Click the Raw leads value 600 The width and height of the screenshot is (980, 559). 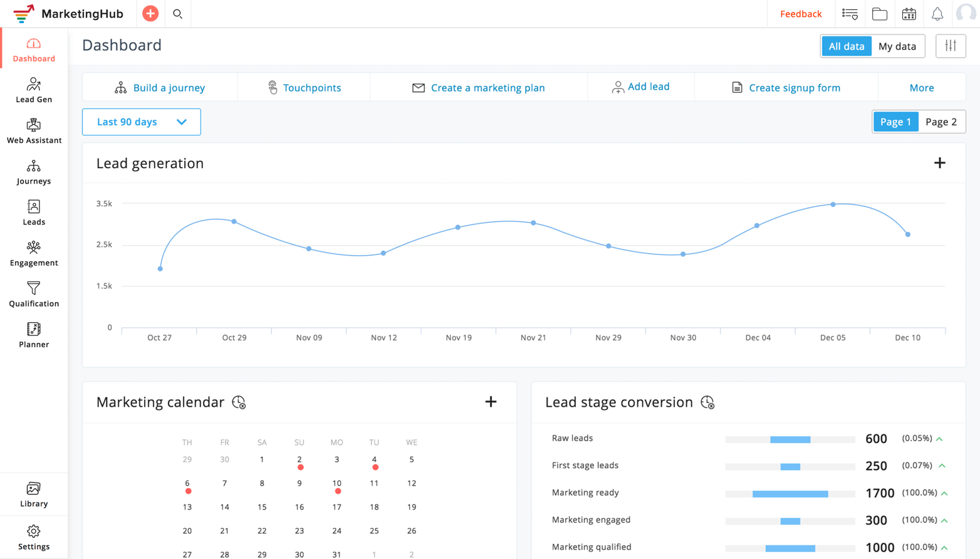click(876, 439)
